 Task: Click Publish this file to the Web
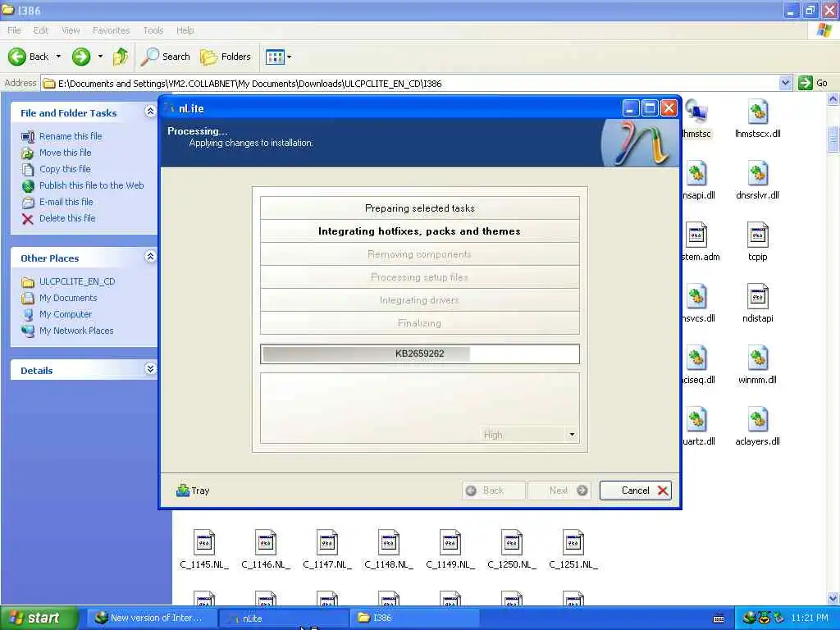coord(92,185)
